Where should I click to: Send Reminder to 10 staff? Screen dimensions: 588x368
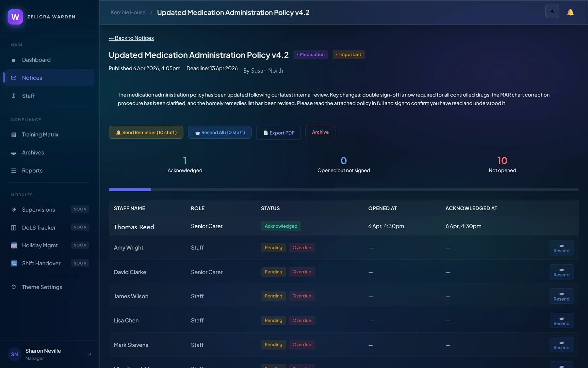146,132
